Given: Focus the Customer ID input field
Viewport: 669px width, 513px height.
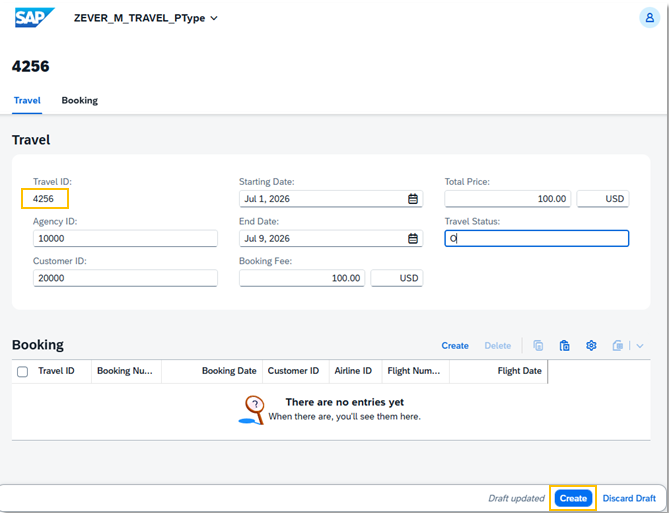Looking at the screenshot, I should (125, 278).
